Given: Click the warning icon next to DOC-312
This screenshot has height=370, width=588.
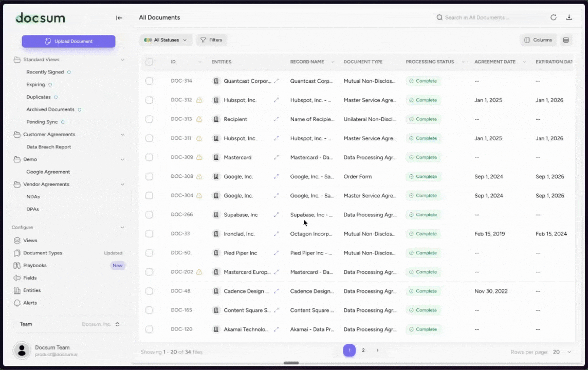Looking at the screenshot, I should tap(199, 100).
